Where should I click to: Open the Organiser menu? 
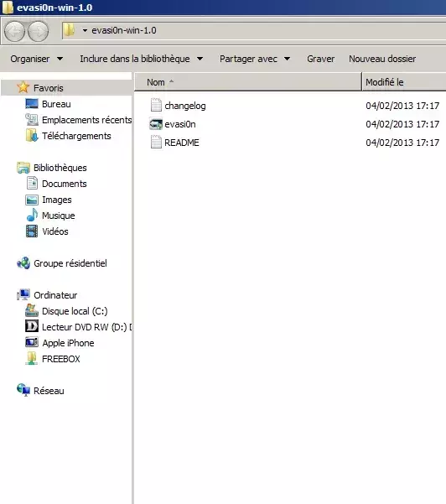click(x=37, y=59)
